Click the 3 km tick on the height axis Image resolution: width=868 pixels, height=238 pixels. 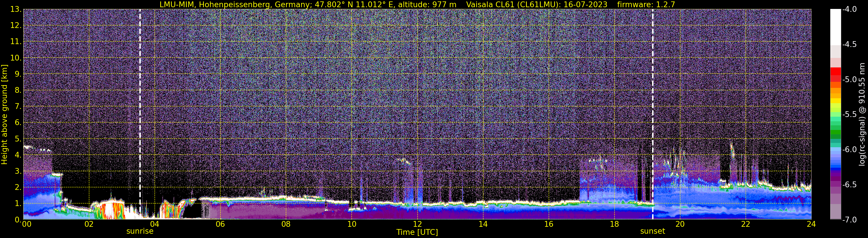18,171
